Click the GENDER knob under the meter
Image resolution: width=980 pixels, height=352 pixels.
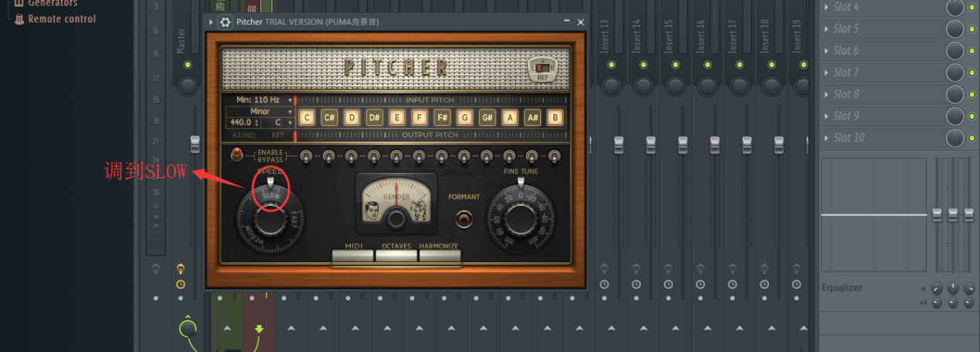click(396, 219)
